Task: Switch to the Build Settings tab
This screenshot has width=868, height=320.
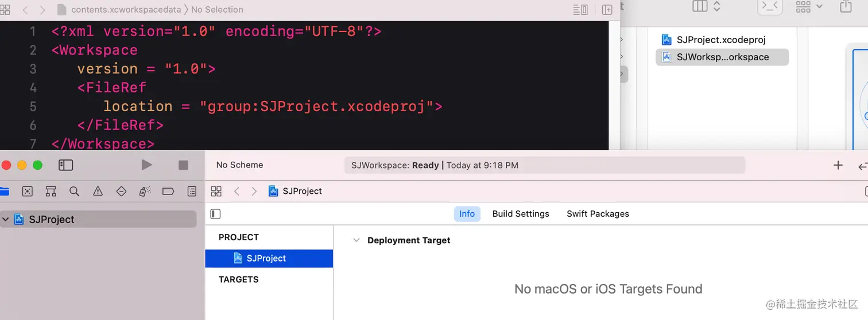Action: click(x=521, y=214)
